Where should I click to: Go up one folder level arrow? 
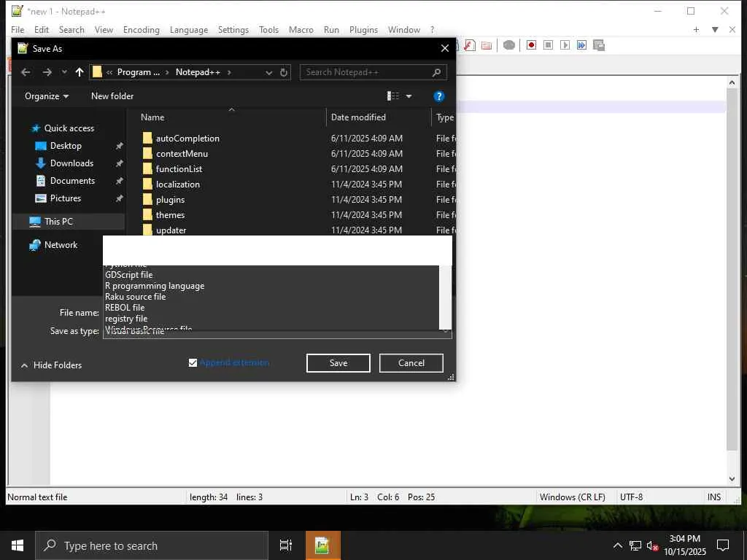(x=80, y=72)
